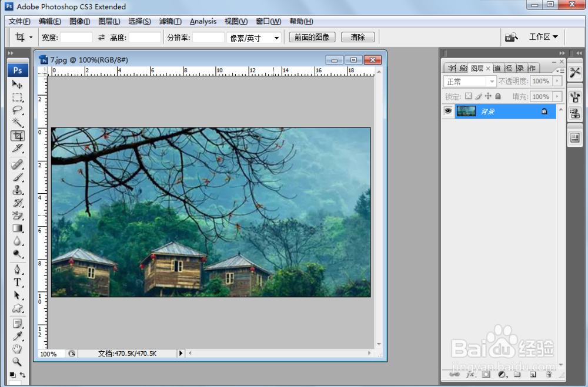The width and height of the screenshot is (588, 387).
Task: Open the 滤镜 menu
Action: click(171, 21)
